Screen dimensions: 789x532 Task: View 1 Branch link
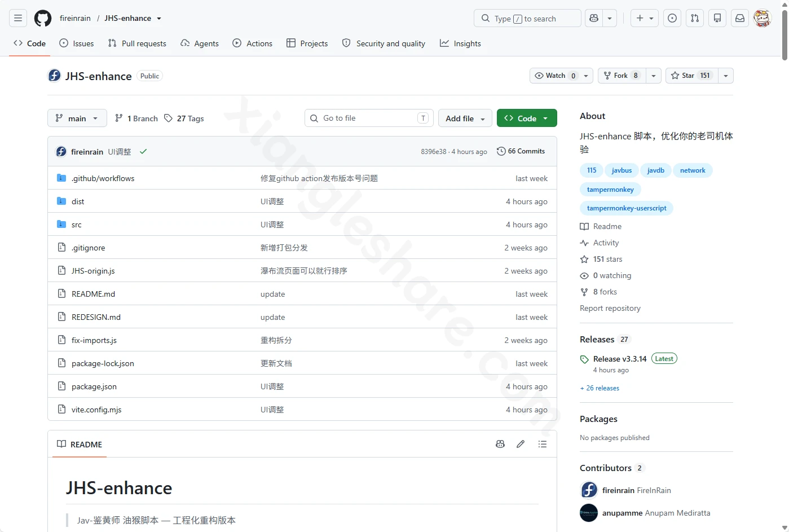(136, 118)
